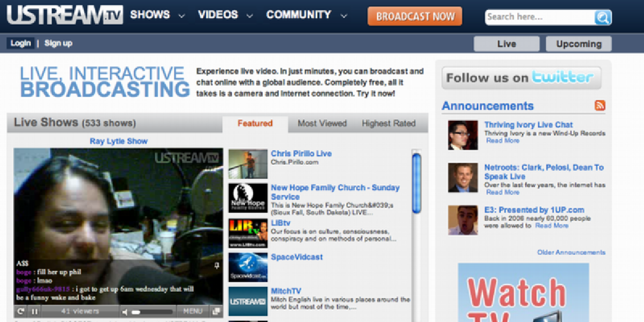Click SpaceVidcast show thumbnail
Screen dimensions: 644x322
coord(247,267)
